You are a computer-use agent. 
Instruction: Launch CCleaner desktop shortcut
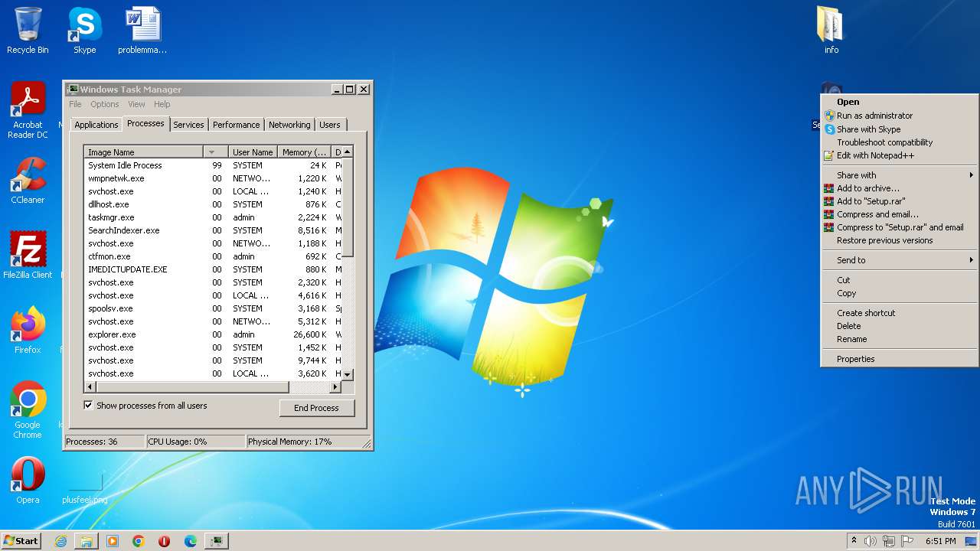point(28,181)
